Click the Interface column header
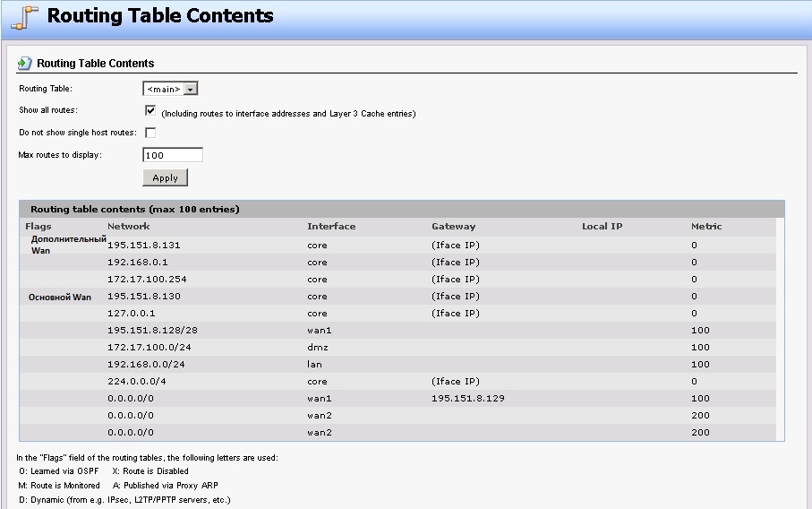 click(x=331, y=227)
